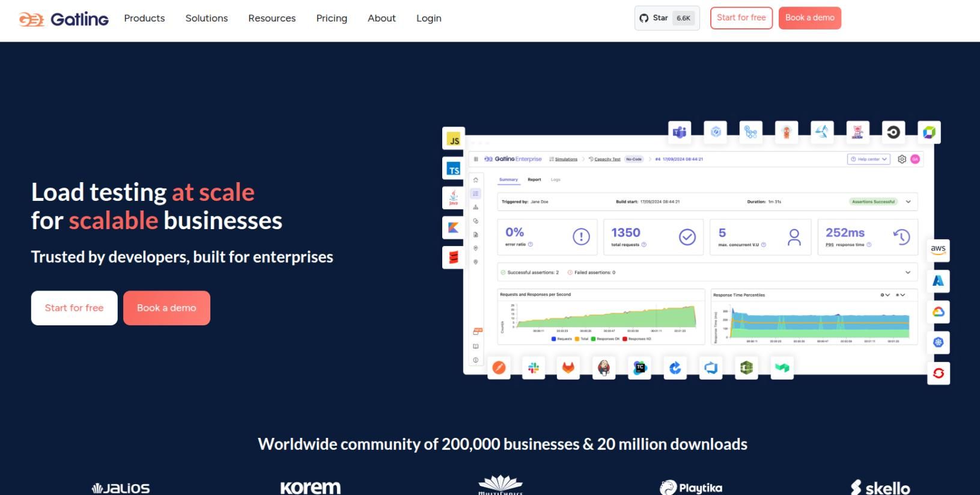Screen dimensions: 980x495
Task: Click the Response Time Percentiles chart
Action: pyautogui.click(x=814, y=316)
